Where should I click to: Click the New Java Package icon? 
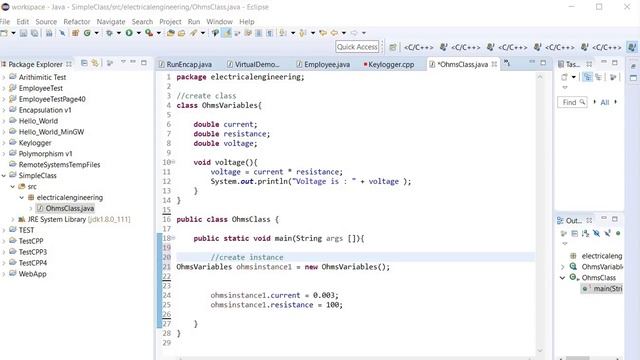point(76,33)
